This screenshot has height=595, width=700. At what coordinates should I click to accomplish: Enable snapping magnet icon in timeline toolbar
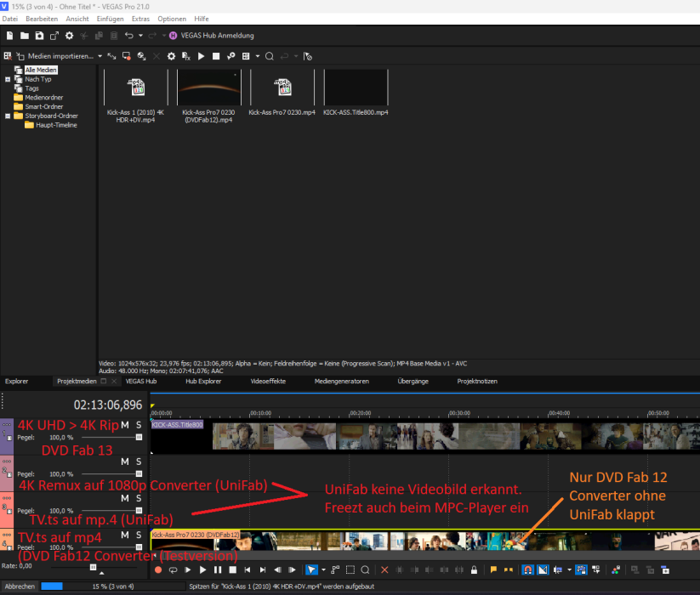(527, 569)
